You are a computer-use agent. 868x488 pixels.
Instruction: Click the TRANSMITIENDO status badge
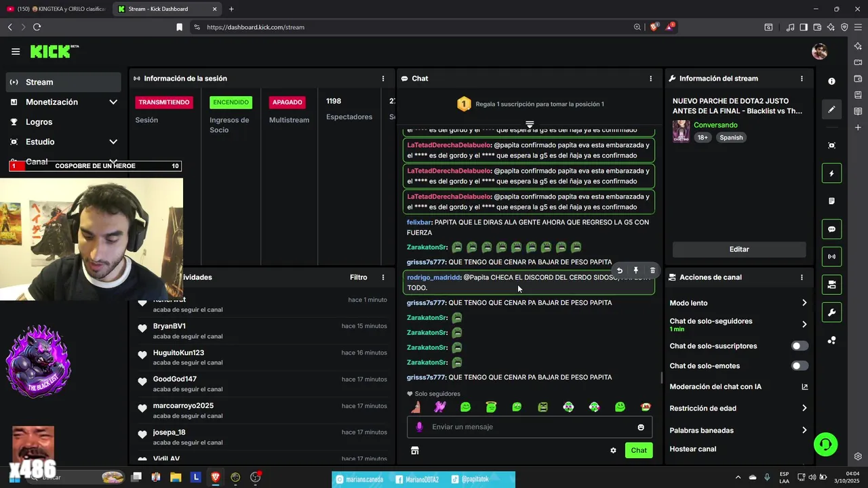coord(164,102)
